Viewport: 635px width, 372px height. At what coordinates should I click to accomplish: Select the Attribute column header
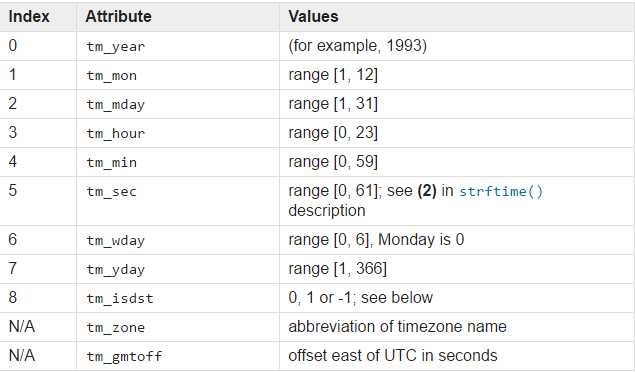coord(118,17)
